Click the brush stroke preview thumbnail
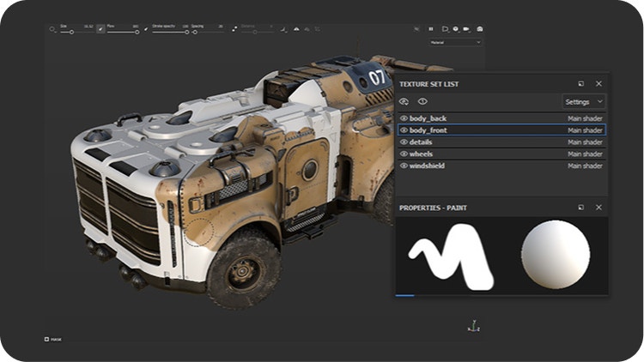The image size is (644, 362). click(x=451, y=256)
